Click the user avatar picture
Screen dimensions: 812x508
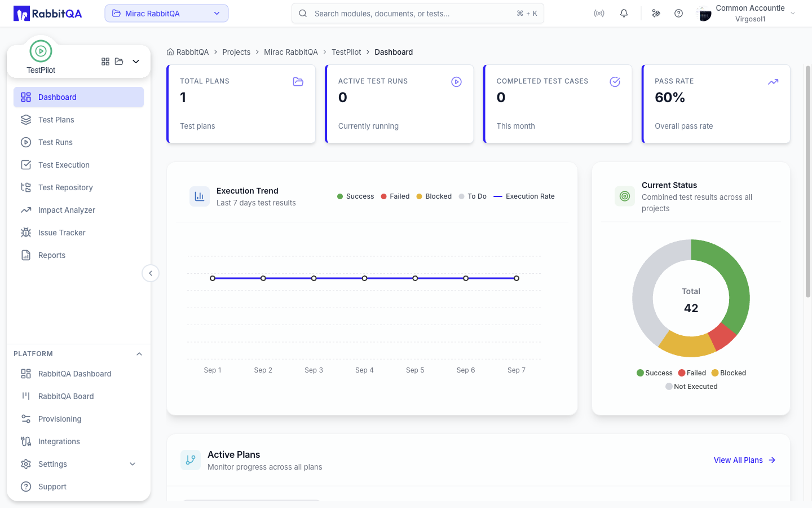click(705, 14)
